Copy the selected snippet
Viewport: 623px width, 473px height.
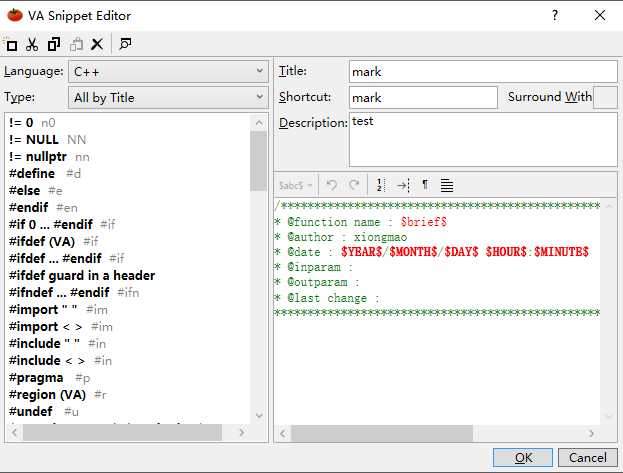[x=54, y=44]
